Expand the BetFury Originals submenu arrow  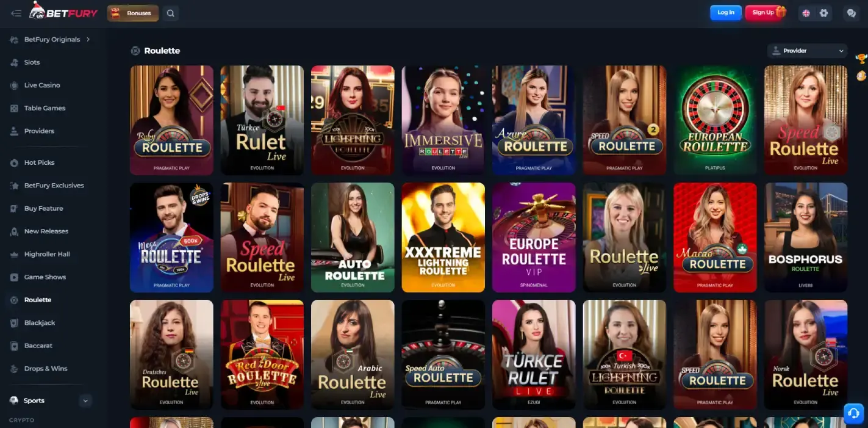coord(88,39)
